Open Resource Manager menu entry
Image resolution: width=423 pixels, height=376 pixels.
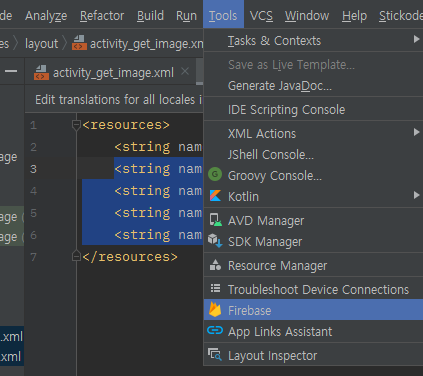pos(313,265)
